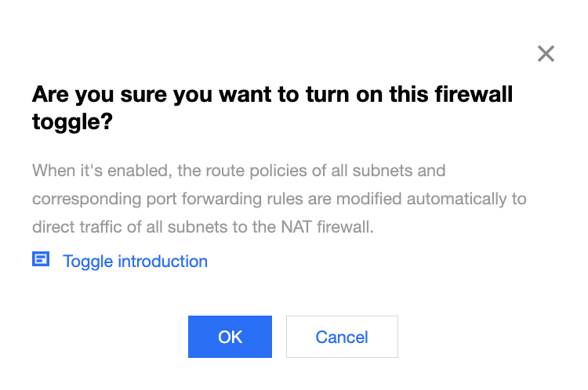The width and height of the screenshot is (588, 390).
Task: Click the route policies description text
Action: [x=278, y=199]
